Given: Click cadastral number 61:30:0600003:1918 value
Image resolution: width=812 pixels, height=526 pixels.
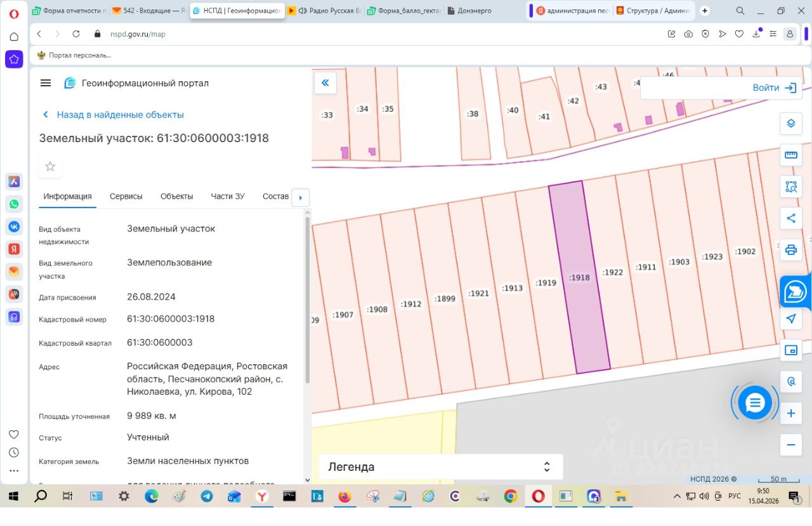Looking at the screenshot, I should coord(171,319).
